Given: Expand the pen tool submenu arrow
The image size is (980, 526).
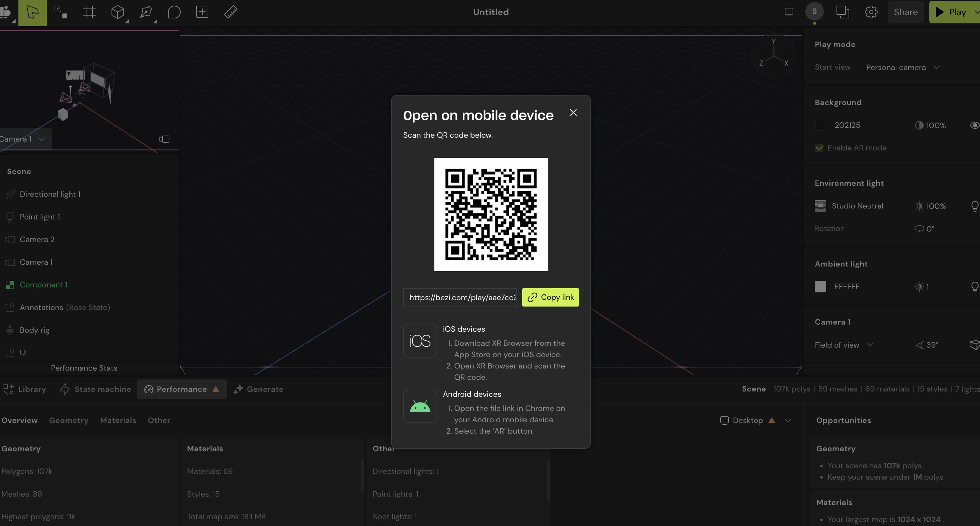Looking at the screenshot, I should (x=155, y=22).
